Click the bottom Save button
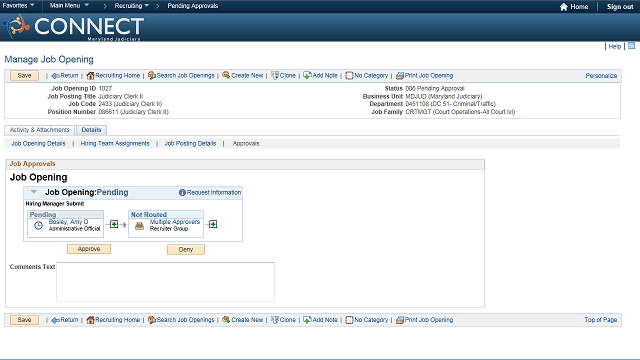The width and height of the screenshot is (640, 360). (24, 320)
